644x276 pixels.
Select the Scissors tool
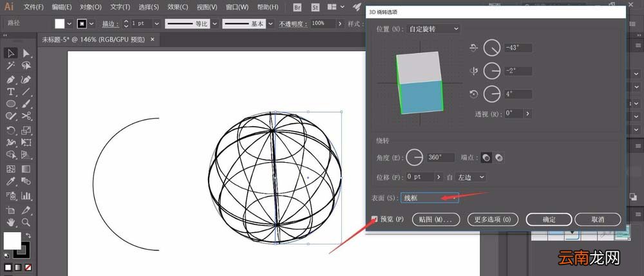pyautogui.click(x=26, y=116)
